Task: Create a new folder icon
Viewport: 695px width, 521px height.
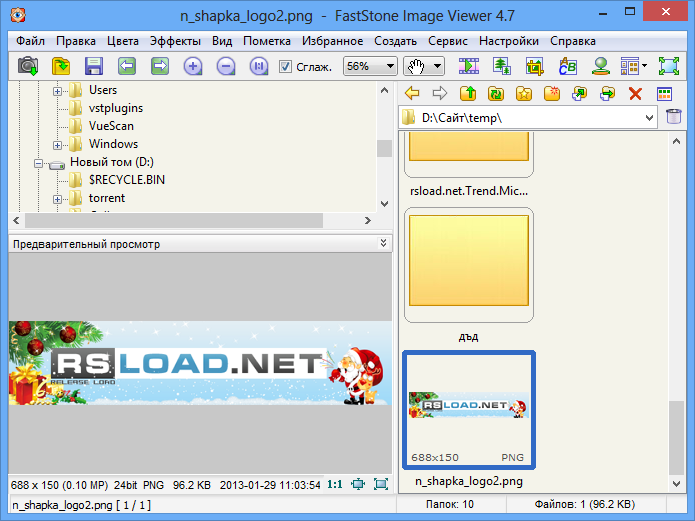Action: [x=552, y=94]
